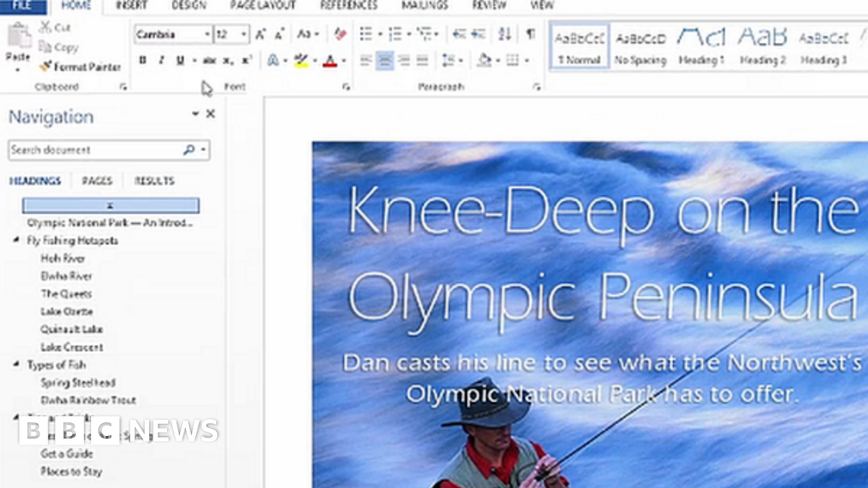Open the bullet list dropdown arrow
The width and height of the screenshot is (868, 488).
pyautogui.click(x=379, y=33)
